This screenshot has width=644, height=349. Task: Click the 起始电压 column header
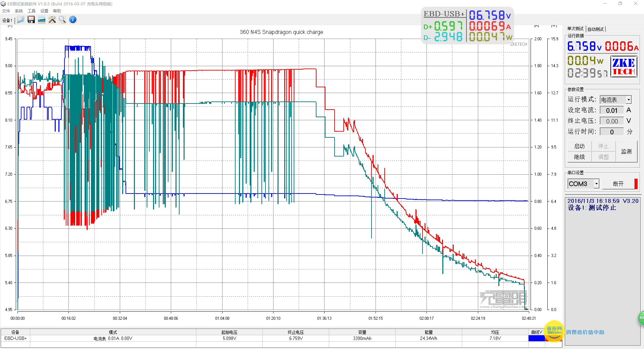tap(229, 332)
